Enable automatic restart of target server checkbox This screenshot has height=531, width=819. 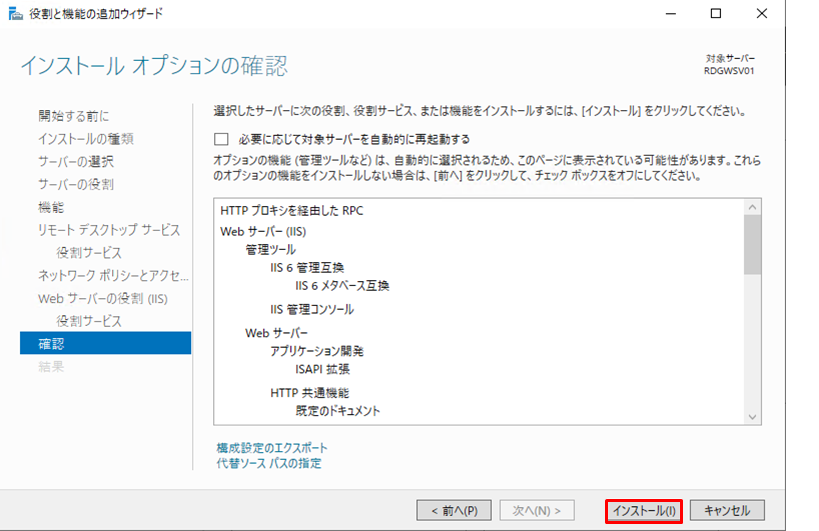point(221,139)
